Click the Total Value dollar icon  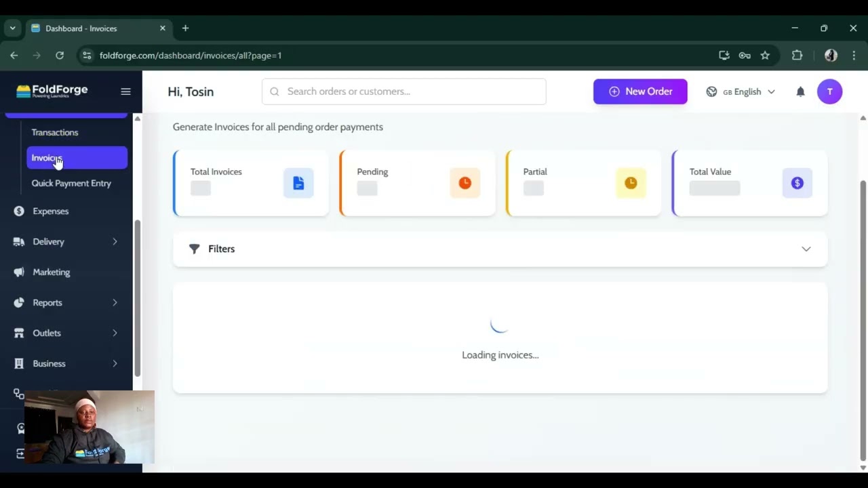tap(797, 183)
